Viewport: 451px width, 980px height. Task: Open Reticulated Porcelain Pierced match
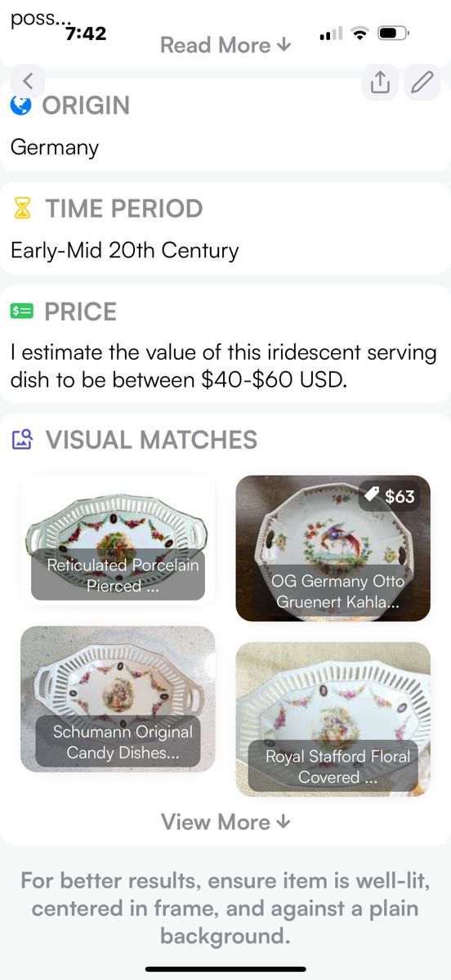118,540
